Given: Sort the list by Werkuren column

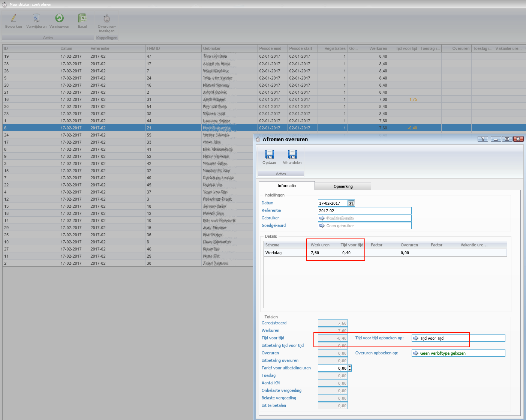Looking at the screenshot, I should [x=378, y=48].
